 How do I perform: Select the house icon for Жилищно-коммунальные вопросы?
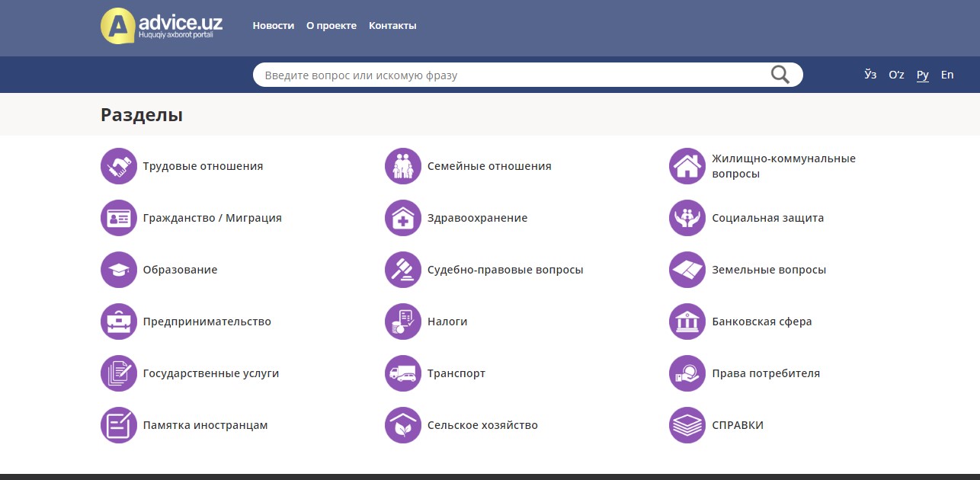pos(687,166)
